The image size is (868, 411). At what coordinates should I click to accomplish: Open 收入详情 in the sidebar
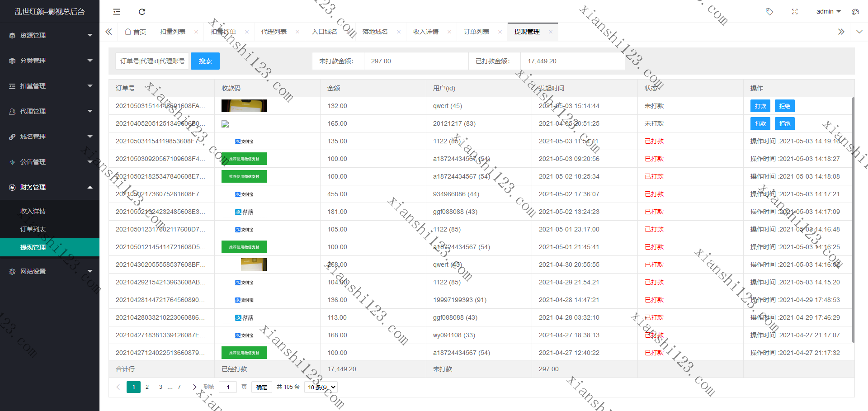point(50,211)
